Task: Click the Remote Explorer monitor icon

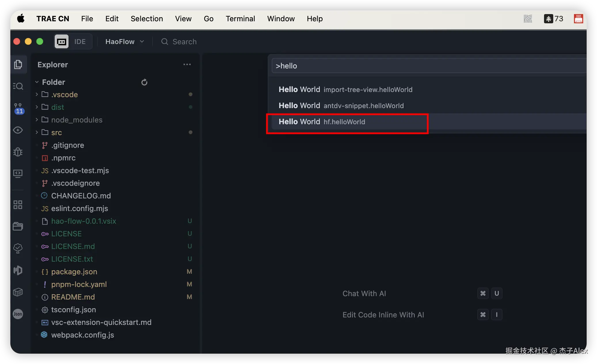Action: tap(18, 173)
